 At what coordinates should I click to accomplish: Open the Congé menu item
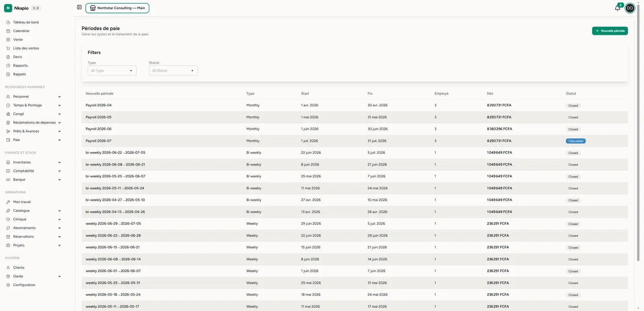point(33,114)
